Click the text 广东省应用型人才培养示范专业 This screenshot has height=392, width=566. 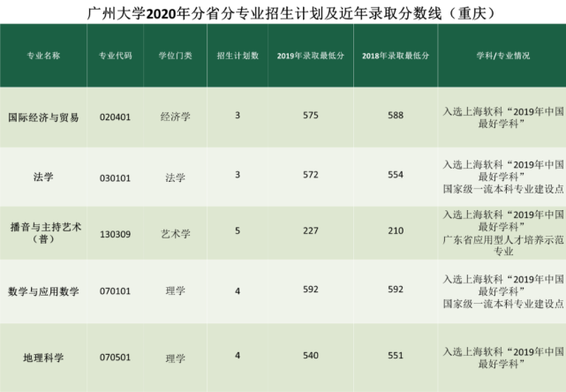[x=502, y=245]
